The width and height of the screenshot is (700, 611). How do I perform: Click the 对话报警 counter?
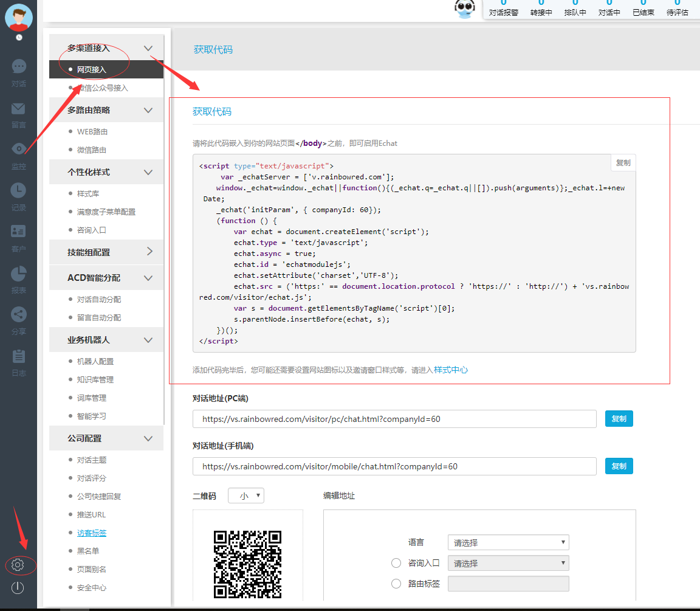(504, 9)
